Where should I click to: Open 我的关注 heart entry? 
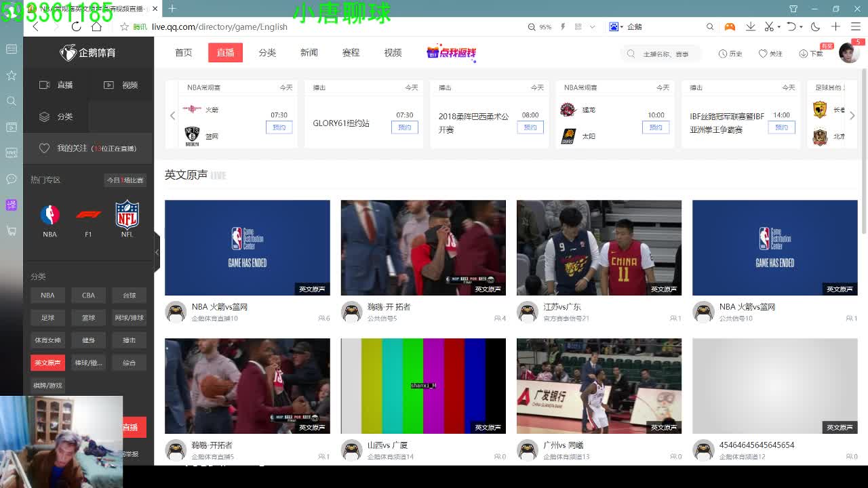pos(87,148)
